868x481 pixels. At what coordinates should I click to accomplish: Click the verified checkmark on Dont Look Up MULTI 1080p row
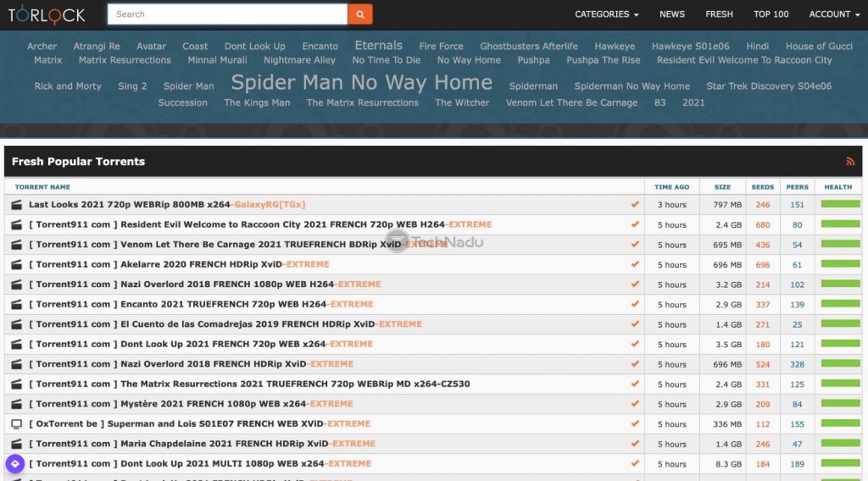coord(635,463)
